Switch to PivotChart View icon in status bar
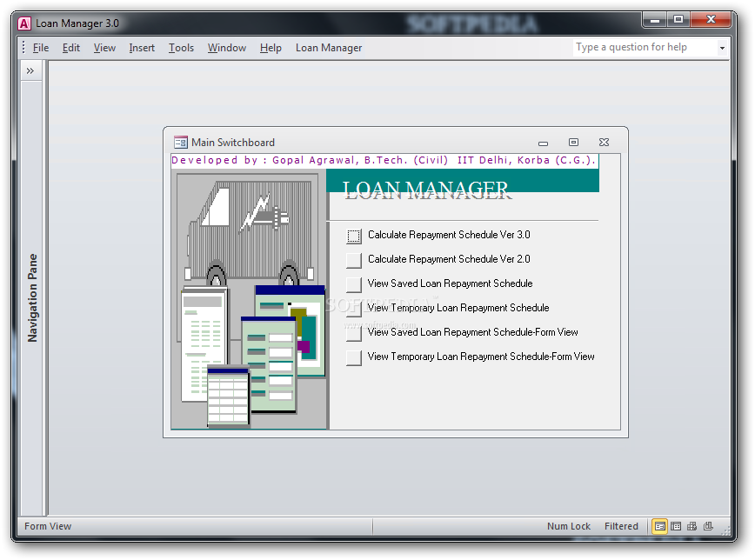This screenshot has height=560, width=755. click(708, 526)
